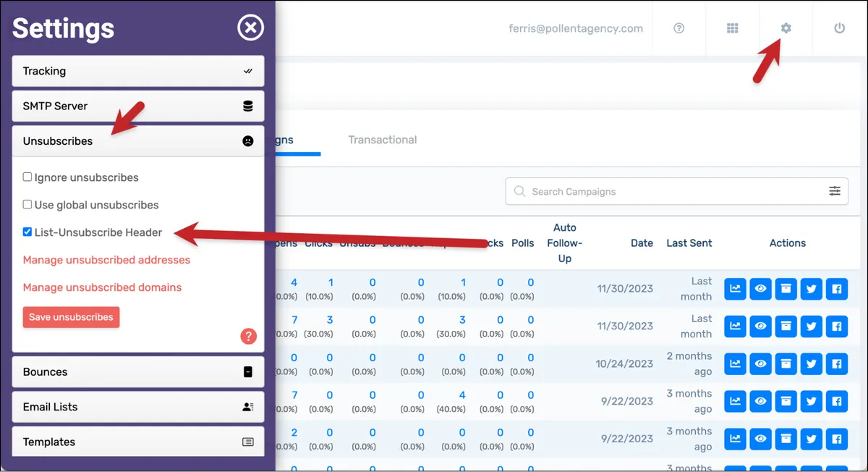
Task: Close the Settings panel
Action: click(250, 28)
